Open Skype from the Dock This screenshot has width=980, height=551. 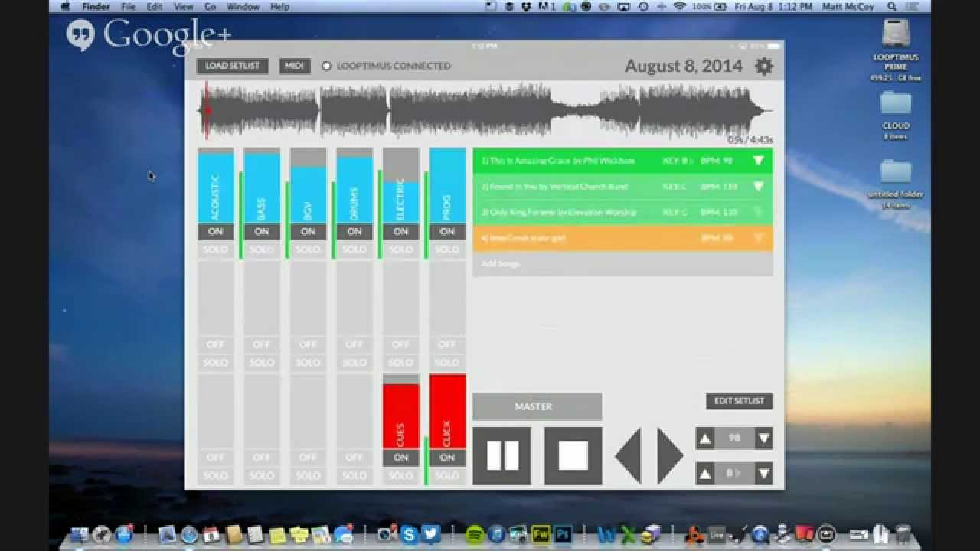click(410, 533)
